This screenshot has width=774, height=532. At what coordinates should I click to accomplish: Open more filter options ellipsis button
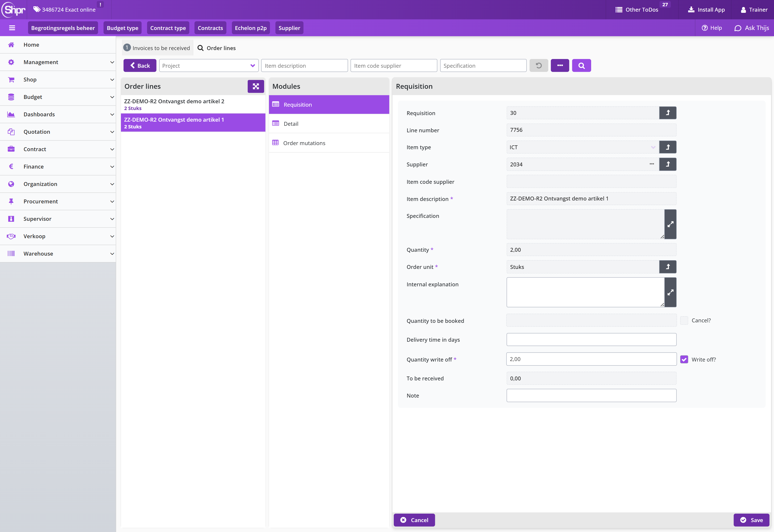click(560, 66)
